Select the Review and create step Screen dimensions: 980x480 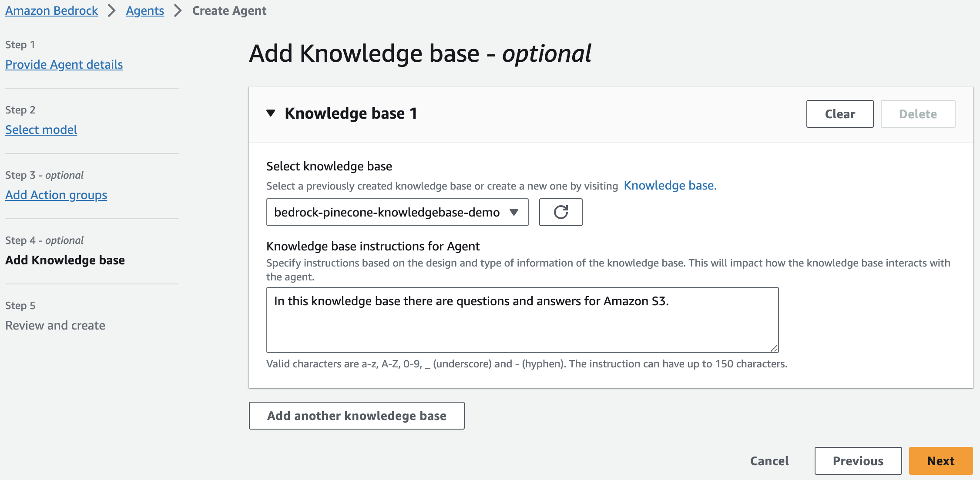click(55, 325)
